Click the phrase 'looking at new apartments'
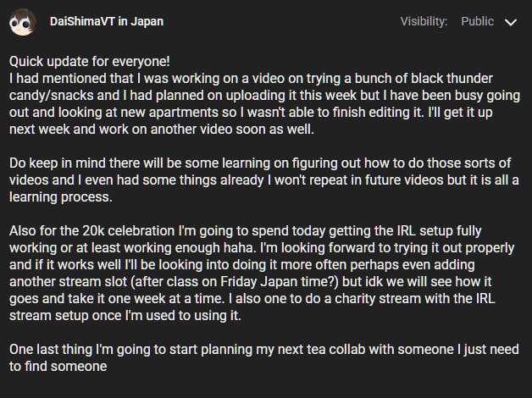Screen dimensions: 532x398 (148, 110)
